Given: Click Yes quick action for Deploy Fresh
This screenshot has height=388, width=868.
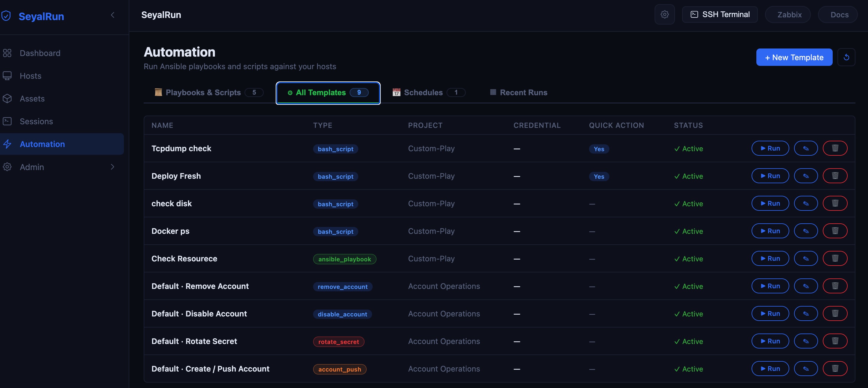Looking at the screenshot, I should (x=599, y=177).
